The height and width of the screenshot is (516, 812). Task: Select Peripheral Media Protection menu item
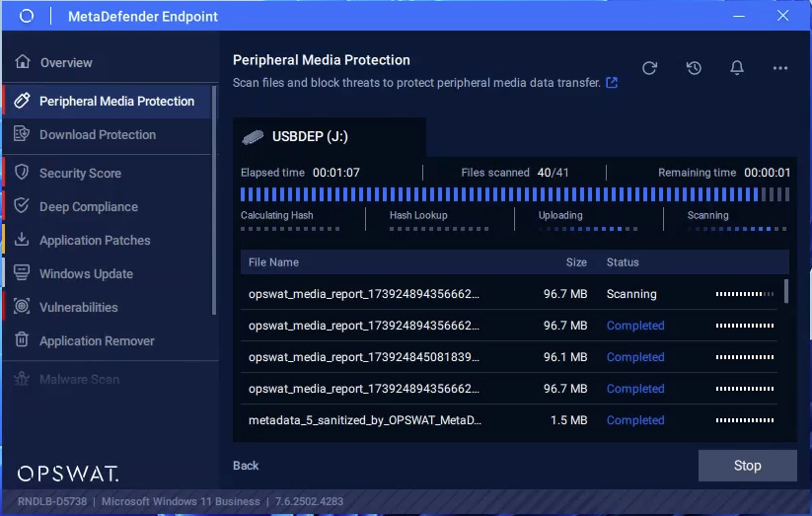coord(108,101)
